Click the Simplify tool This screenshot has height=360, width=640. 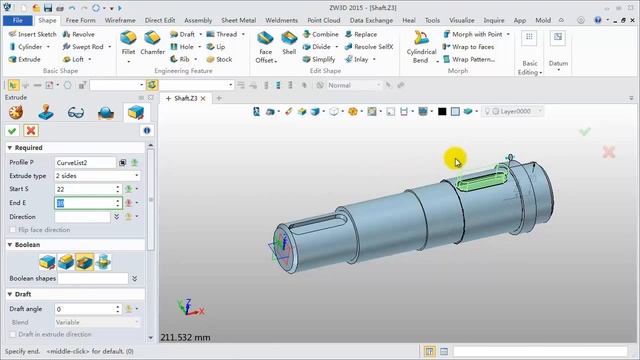point(319,59)
